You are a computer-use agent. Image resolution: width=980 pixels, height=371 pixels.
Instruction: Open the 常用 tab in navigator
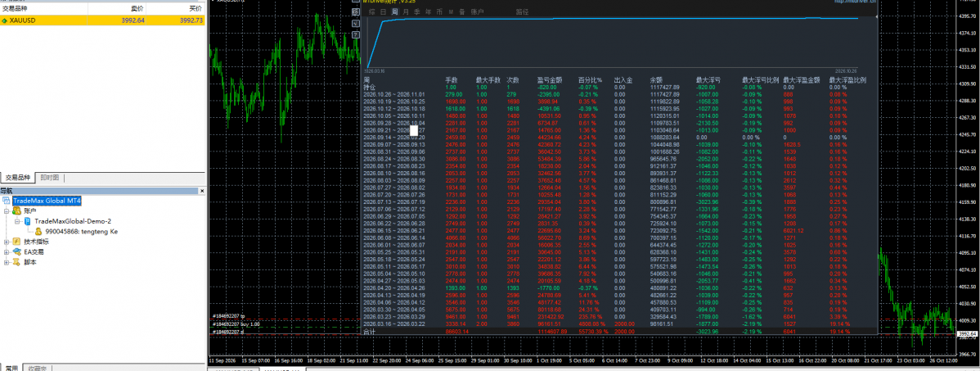[12, 367]
